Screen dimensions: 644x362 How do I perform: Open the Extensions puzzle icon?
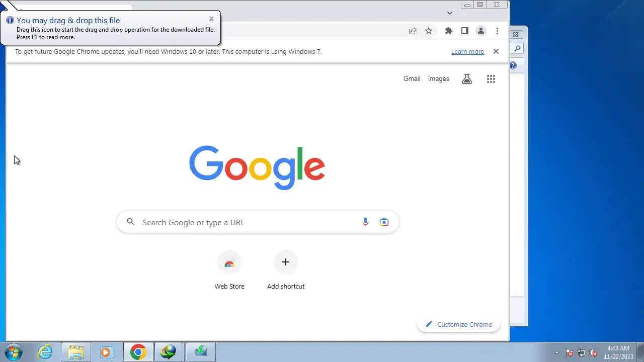click(449, 31)
